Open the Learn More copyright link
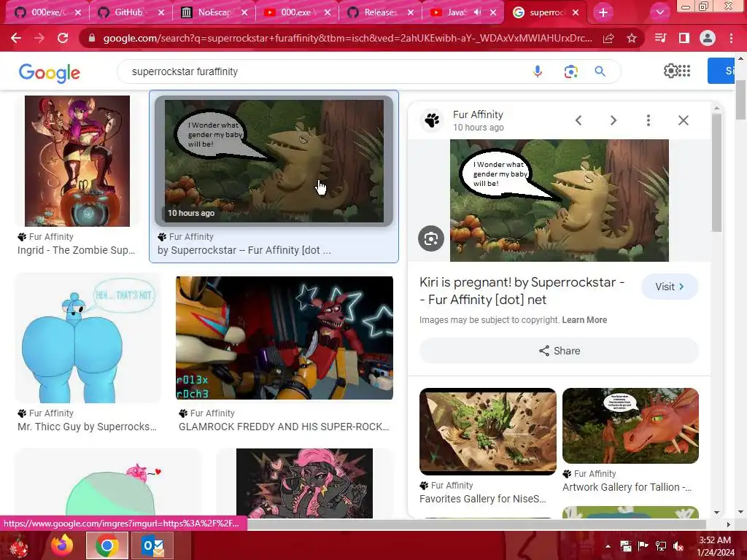 [584, 320]
